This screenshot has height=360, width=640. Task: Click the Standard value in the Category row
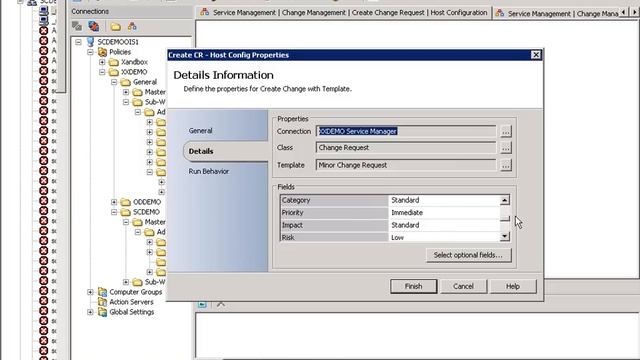point(444,200)
